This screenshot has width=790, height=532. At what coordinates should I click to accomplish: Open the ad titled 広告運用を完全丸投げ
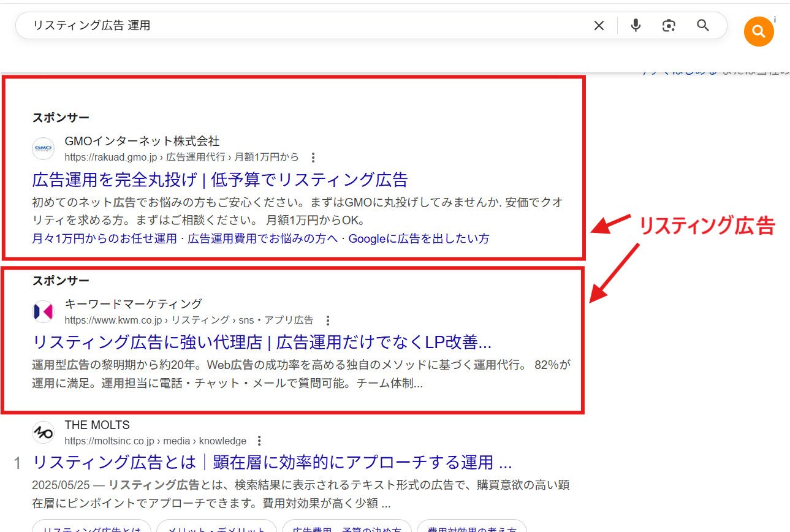tap(219, 180)
